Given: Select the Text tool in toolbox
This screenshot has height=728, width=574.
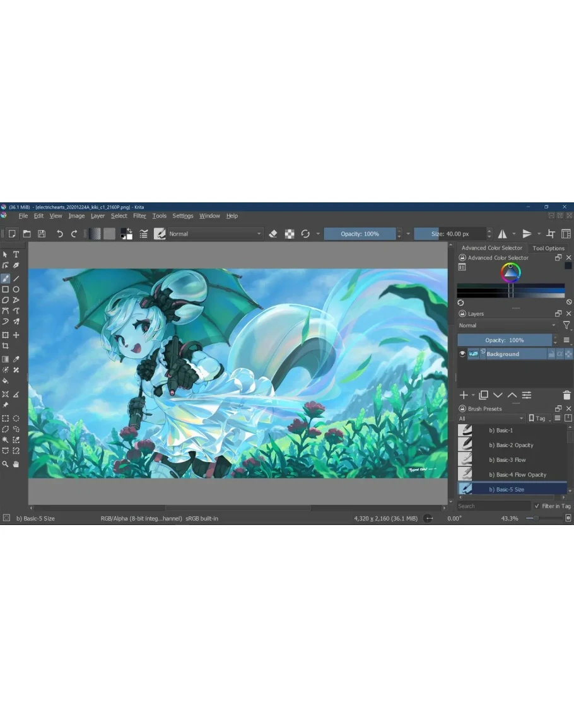Looking at the screenshot, I should tap(16, 254).
